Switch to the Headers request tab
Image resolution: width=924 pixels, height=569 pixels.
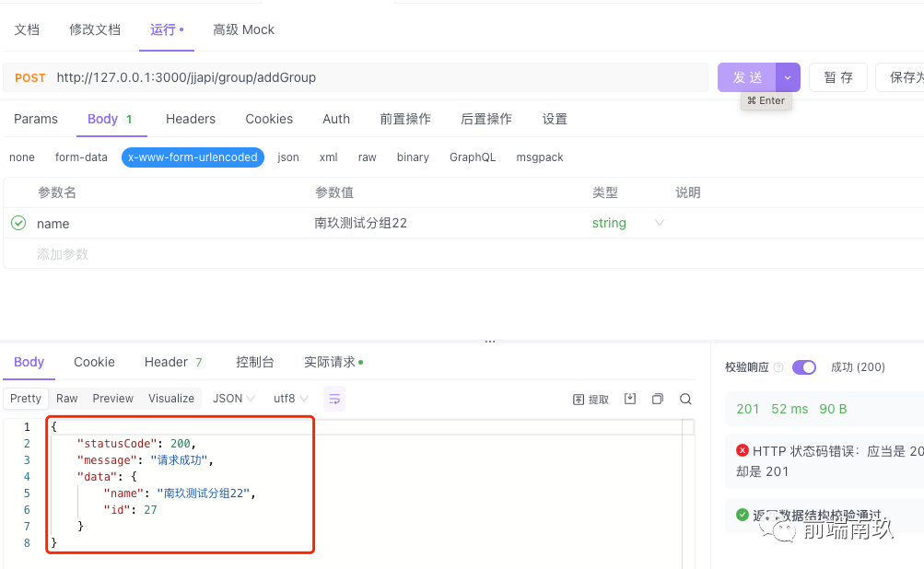(x=191, y=119)
